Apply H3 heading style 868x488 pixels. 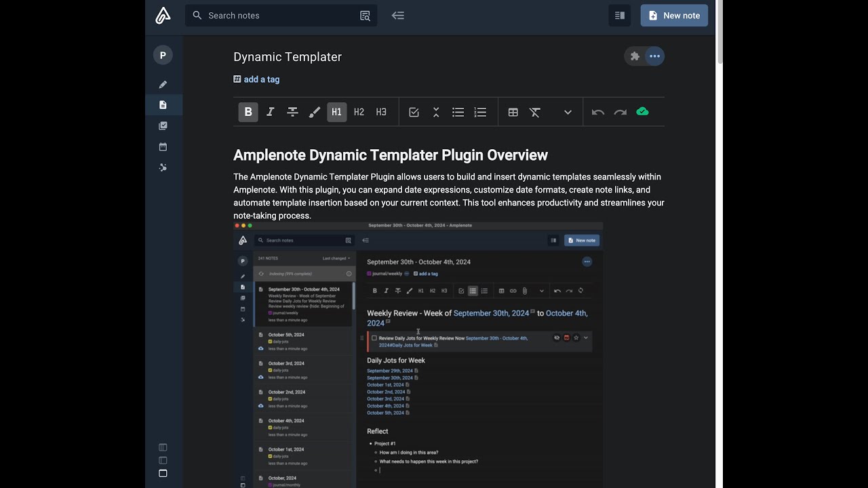point(381,113)
